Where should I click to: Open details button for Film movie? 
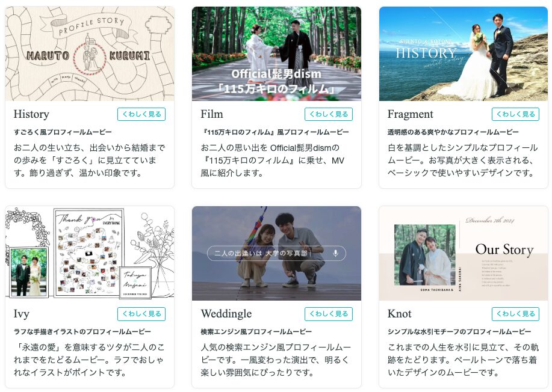[329, 114]
